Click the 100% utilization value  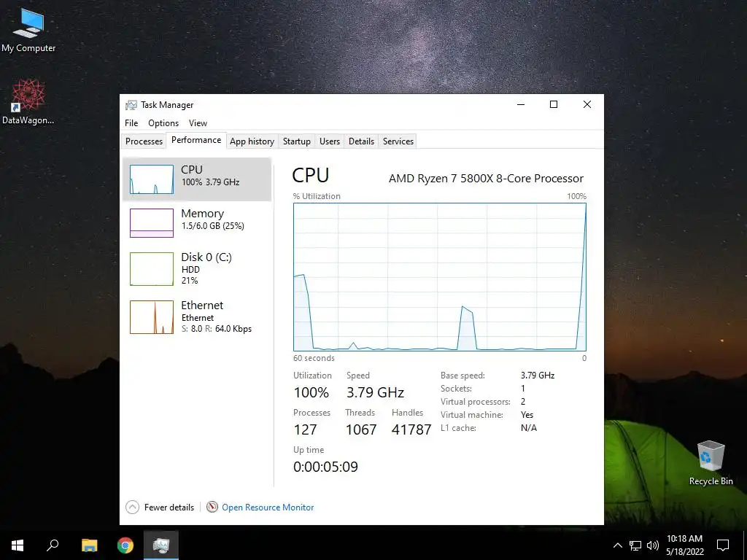click(x=311, y=392)
